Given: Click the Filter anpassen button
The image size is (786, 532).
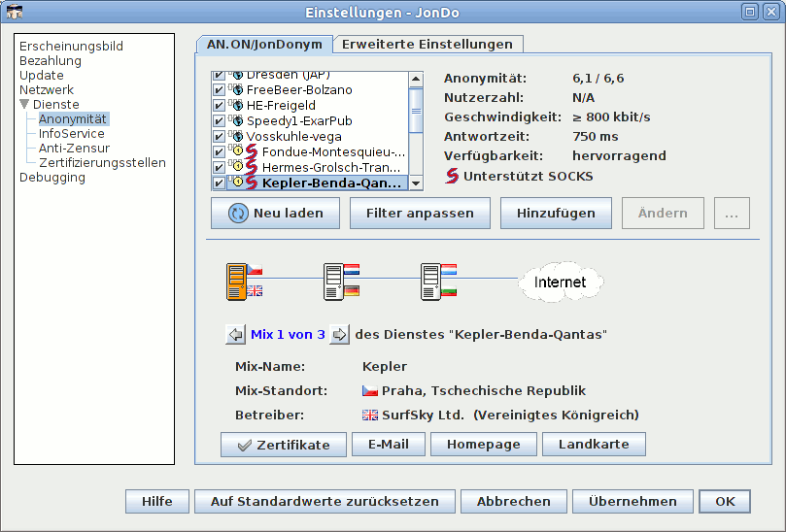Looking at the screenshot, I should 420,213.
